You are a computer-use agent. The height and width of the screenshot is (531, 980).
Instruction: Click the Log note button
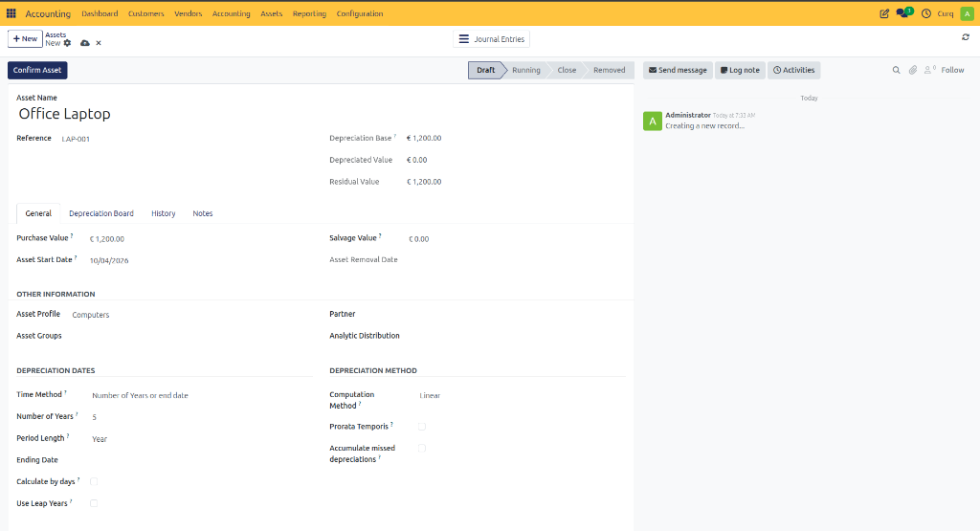coord(740,70)
